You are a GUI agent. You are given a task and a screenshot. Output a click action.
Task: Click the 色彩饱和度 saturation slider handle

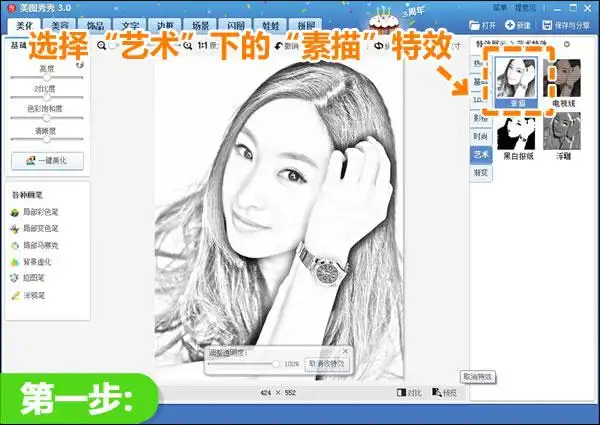tap(47, 118)
